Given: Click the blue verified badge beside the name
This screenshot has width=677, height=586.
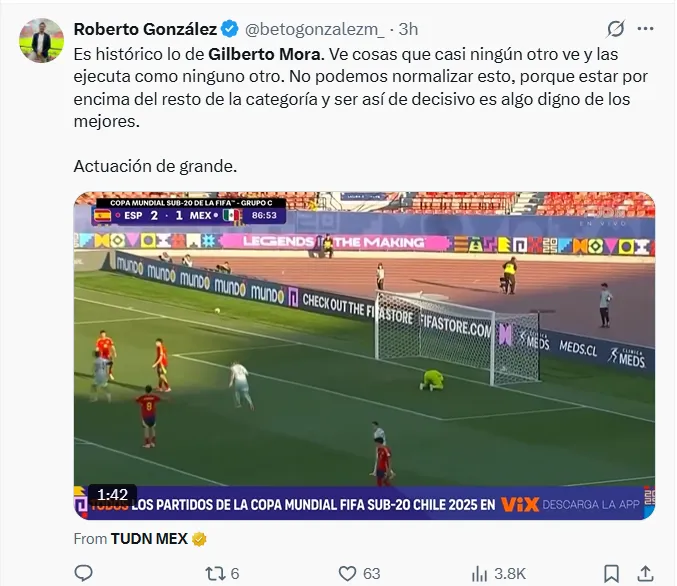Looking at the screenshot, I should click(x=229, y=29).
